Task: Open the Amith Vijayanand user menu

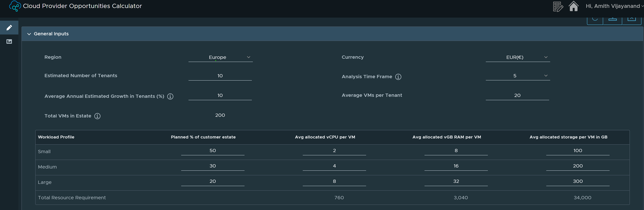Action: pyautogui.click(x=614, y=6)
